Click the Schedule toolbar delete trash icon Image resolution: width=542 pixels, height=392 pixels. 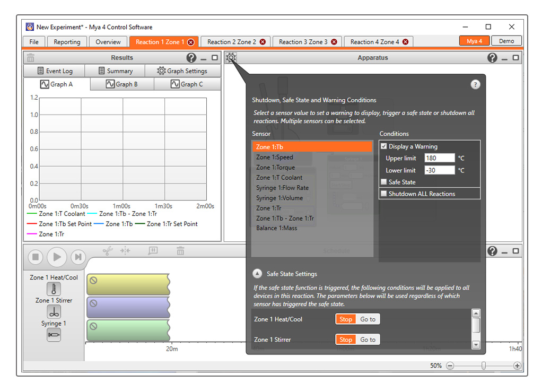point(180,250)
